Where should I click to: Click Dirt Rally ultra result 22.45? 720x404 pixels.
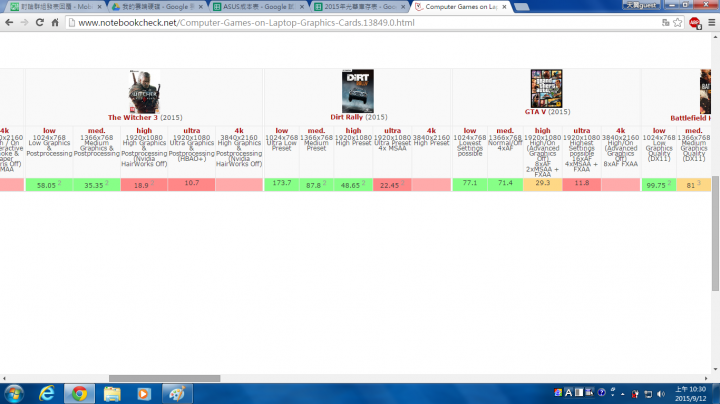[x=392, y=185]
